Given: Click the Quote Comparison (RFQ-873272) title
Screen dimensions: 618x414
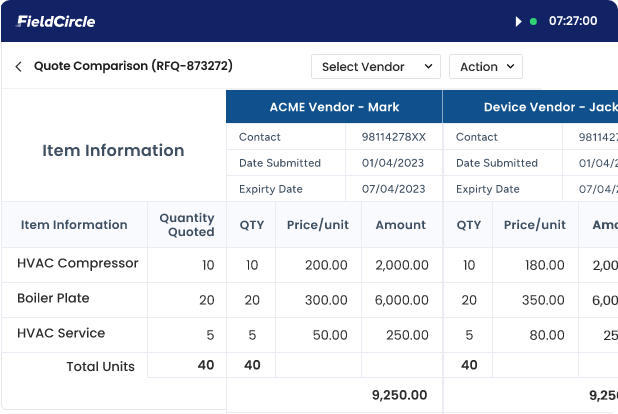Looking at the screenshot, I should [x=133, y=66].
